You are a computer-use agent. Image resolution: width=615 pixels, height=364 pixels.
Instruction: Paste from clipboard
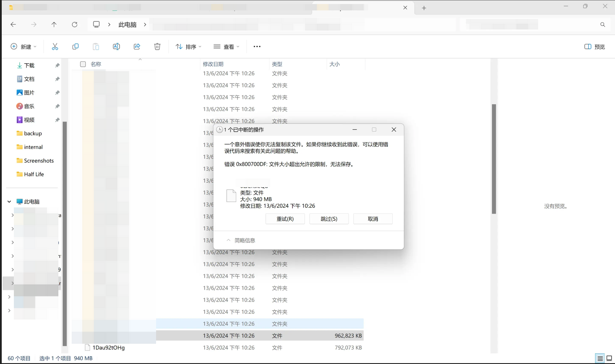point(96,47)
